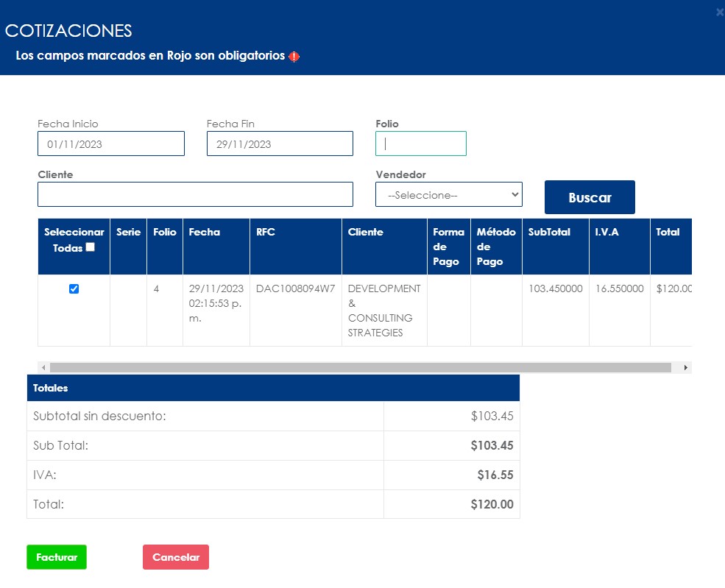This screenshot has height=588, width=725.
Task: Click the Fecha column header
Action: click(204, 232)
